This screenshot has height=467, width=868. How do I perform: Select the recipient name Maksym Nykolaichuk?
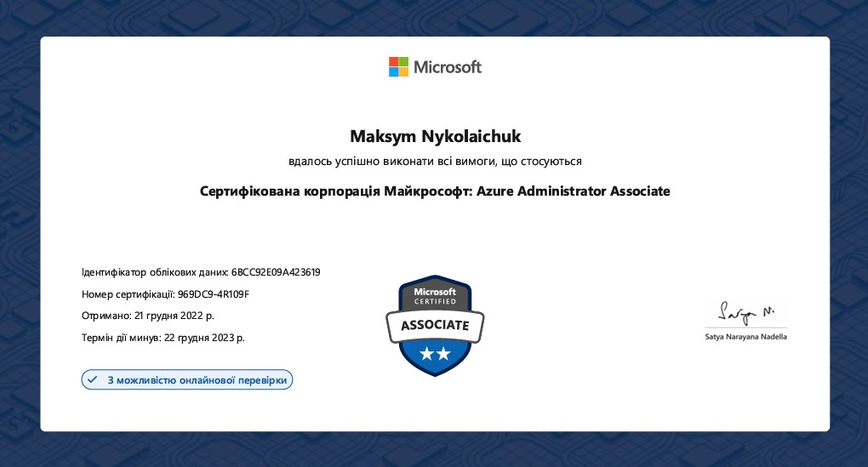point(435,136)
